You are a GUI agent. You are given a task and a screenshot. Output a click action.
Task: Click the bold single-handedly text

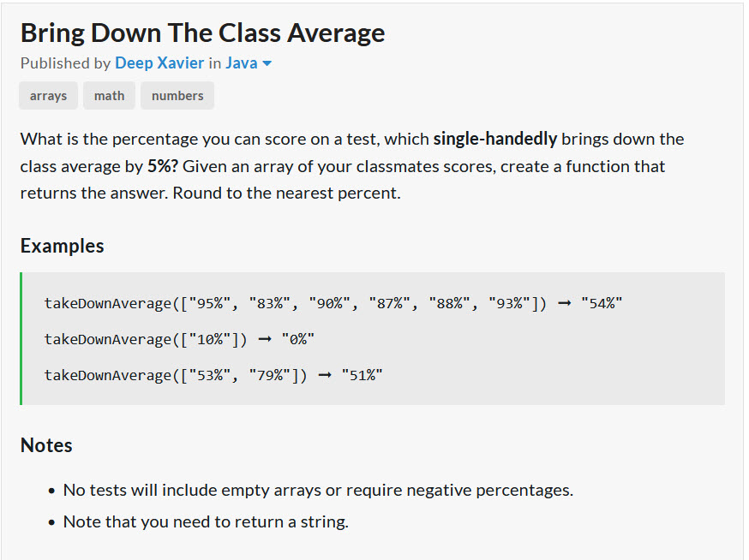click(494, 139)
